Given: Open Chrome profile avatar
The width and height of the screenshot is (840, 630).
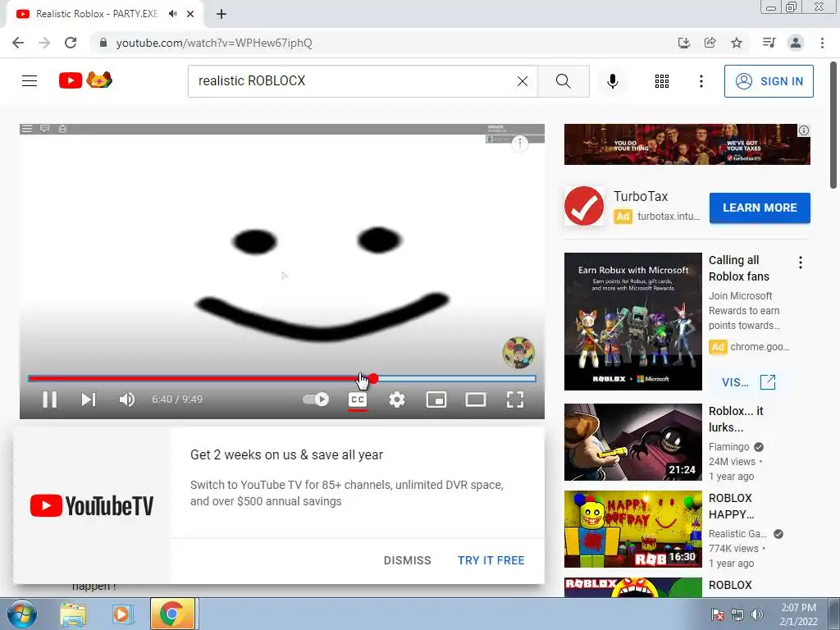Looking at the screenshot, I should 796,43.
